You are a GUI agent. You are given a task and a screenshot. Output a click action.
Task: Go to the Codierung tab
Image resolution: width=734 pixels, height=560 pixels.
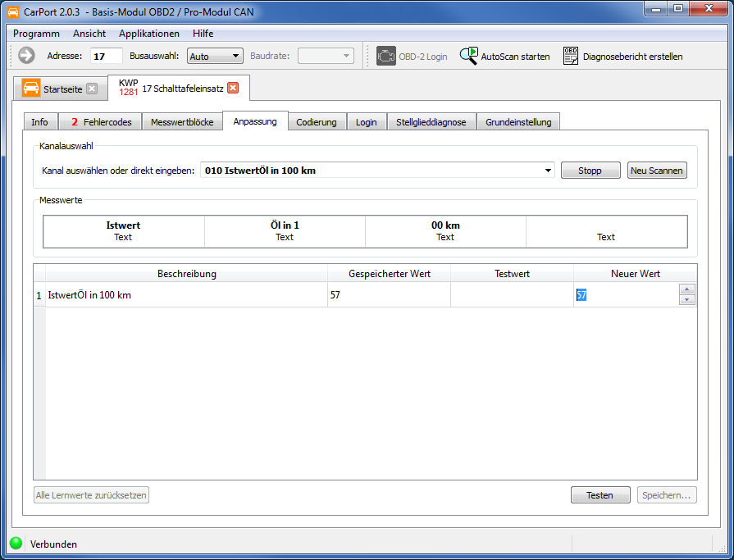(317, 122)
